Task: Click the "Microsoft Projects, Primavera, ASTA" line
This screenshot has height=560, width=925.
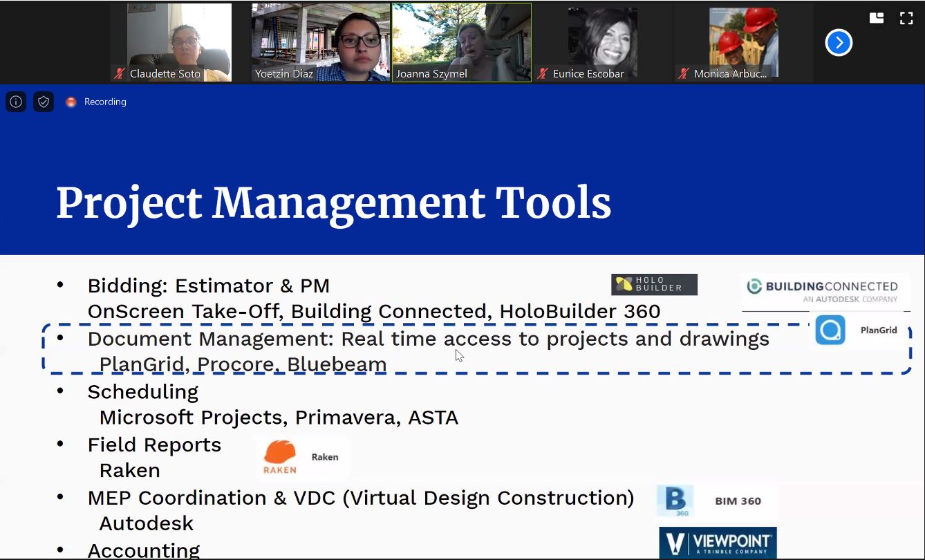Action: 279,418
